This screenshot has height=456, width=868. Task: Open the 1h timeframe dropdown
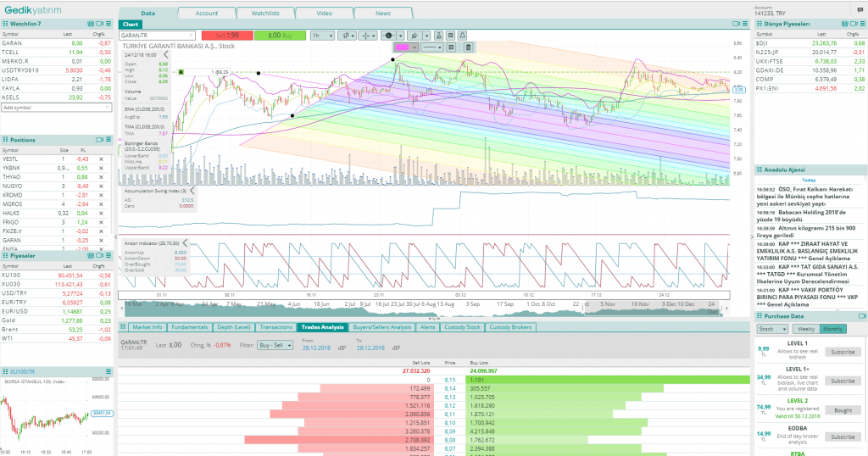321,36
